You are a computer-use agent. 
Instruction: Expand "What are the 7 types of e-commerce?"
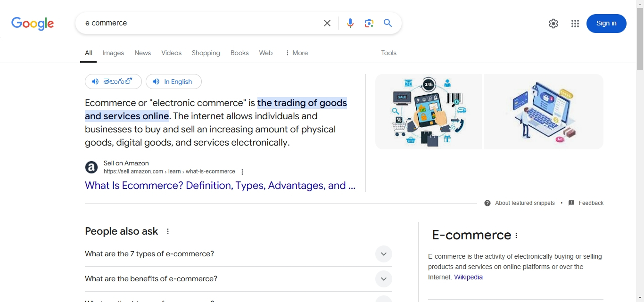(239, 254)
